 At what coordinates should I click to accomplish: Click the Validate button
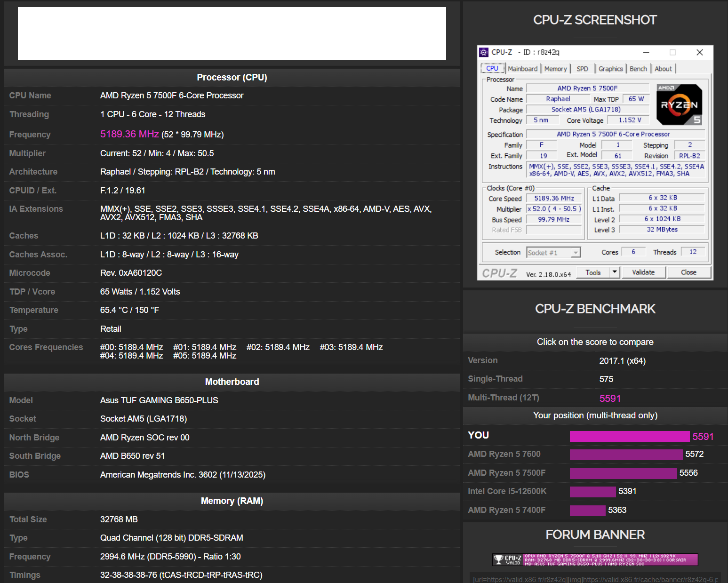pos(643,272)
